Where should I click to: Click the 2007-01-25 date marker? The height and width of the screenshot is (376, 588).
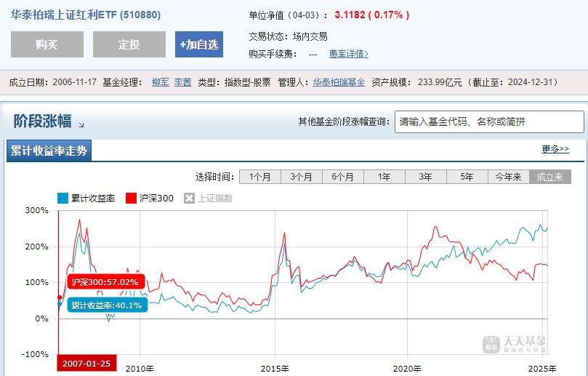pos(86,363)
